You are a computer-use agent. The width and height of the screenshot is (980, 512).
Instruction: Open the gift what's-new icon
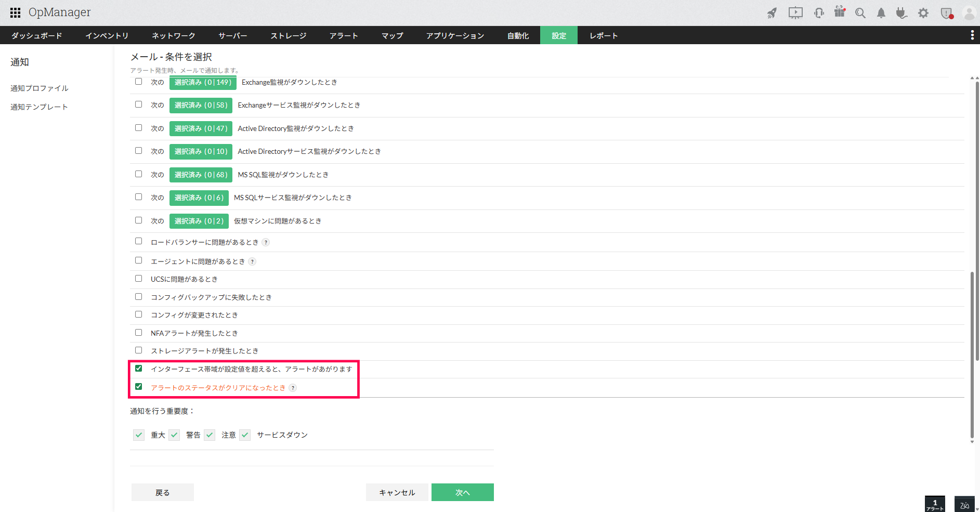840,12
